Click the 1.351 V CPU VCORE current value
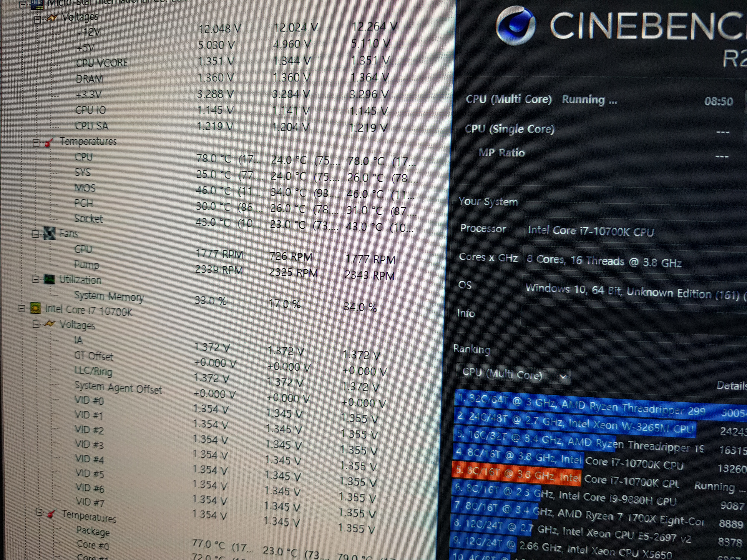 [216, 61]
